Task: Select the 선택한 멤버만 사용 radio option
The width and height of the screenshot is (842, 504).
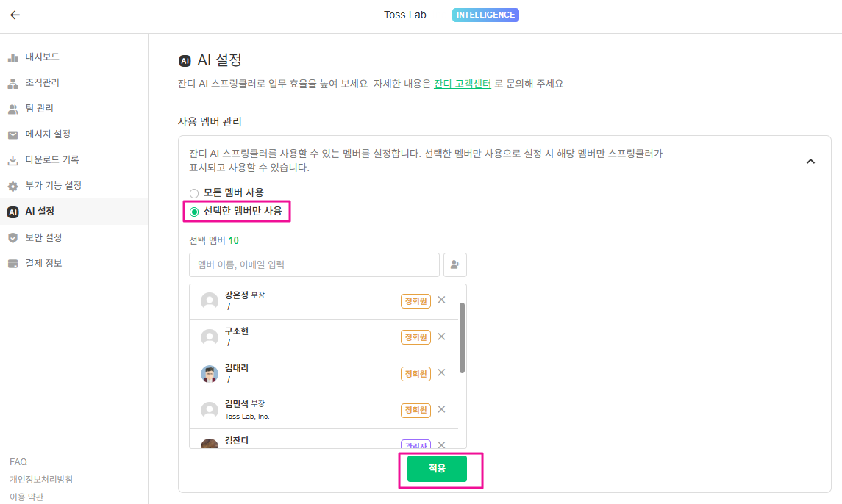Action: 194,212
